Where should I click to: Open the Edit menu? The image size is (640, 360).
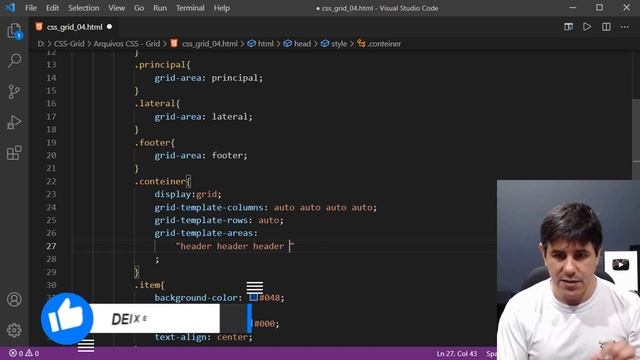click(x=52, y=8)
